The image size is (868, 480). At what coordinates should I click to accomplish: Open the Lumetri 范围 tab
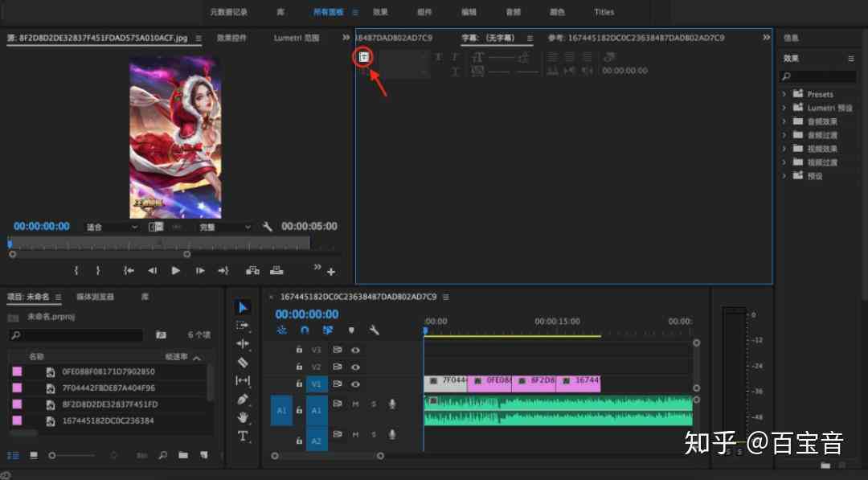coord(296,38)
